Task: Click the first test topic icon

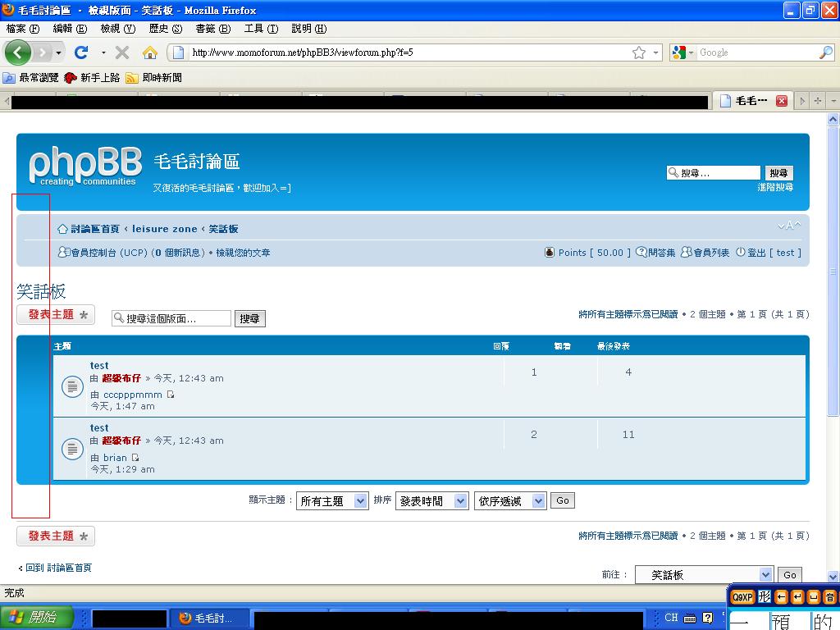Action: [72, 387]
